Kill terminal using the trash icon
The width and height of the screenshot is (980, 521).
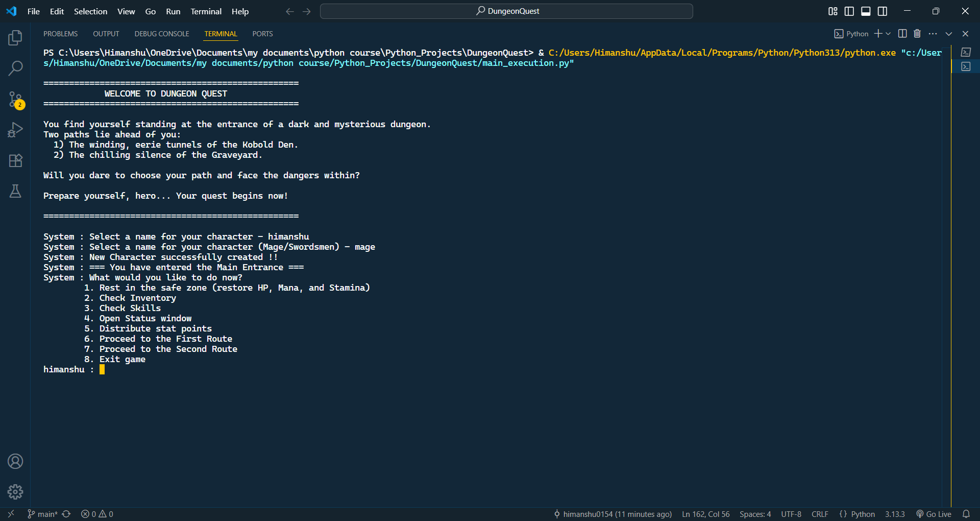point(917,34)
